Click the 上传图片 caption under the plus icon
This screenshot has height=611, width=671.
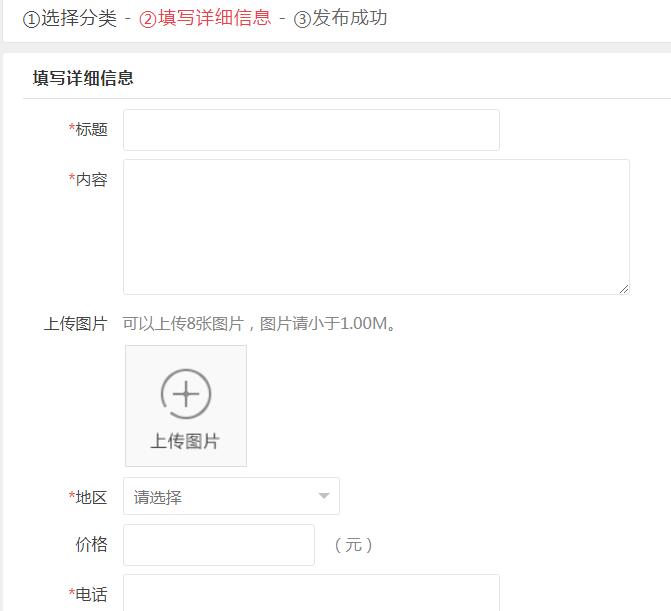pos(186,441)
